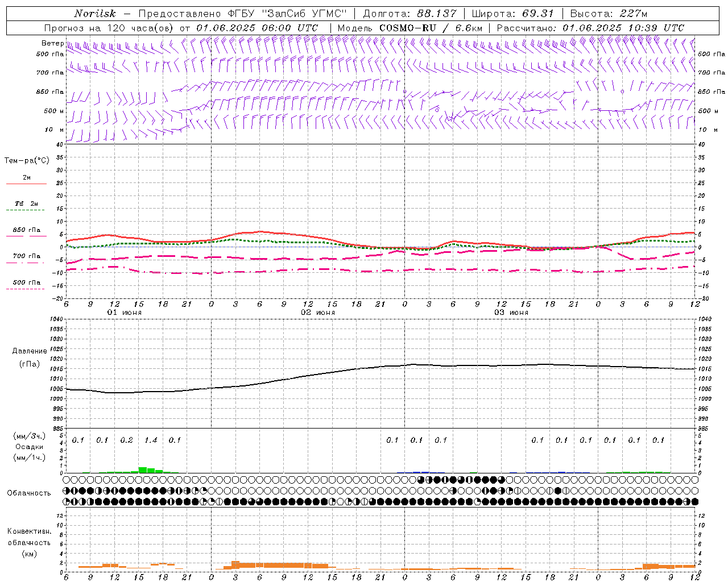The image size is (728, 582).
Task: Click the (гПа) unit label under Давление
Action: [30, 364]
